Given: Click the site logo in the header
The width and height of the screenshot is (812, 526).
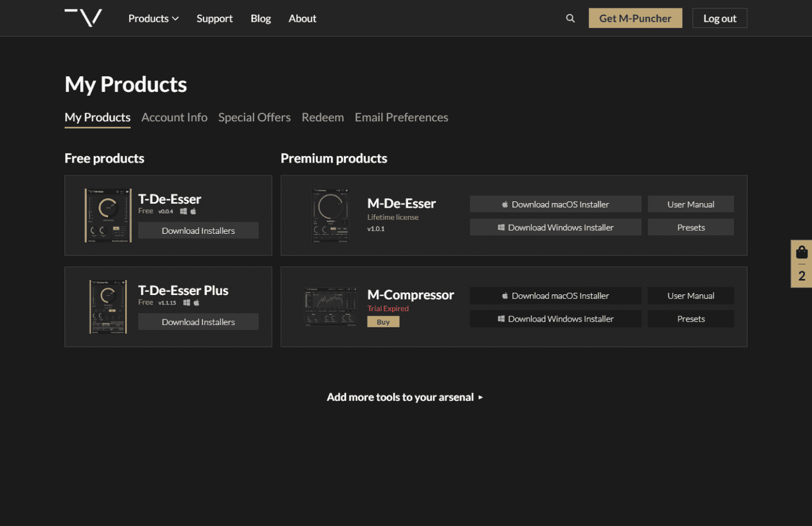Looking at the screenshot, I should pos(84,18).
